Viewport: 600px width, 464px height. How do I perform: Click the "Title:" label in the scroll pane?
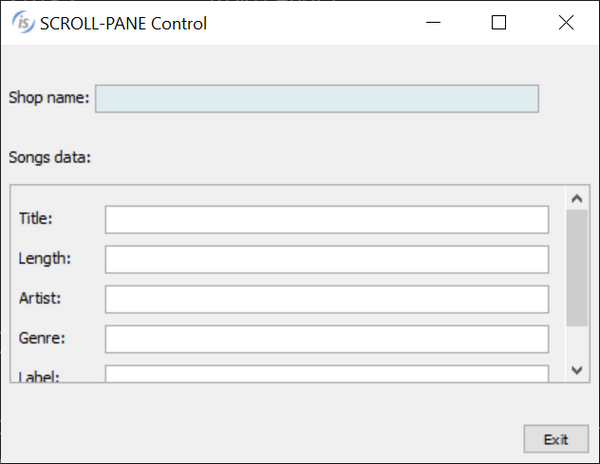36,218
